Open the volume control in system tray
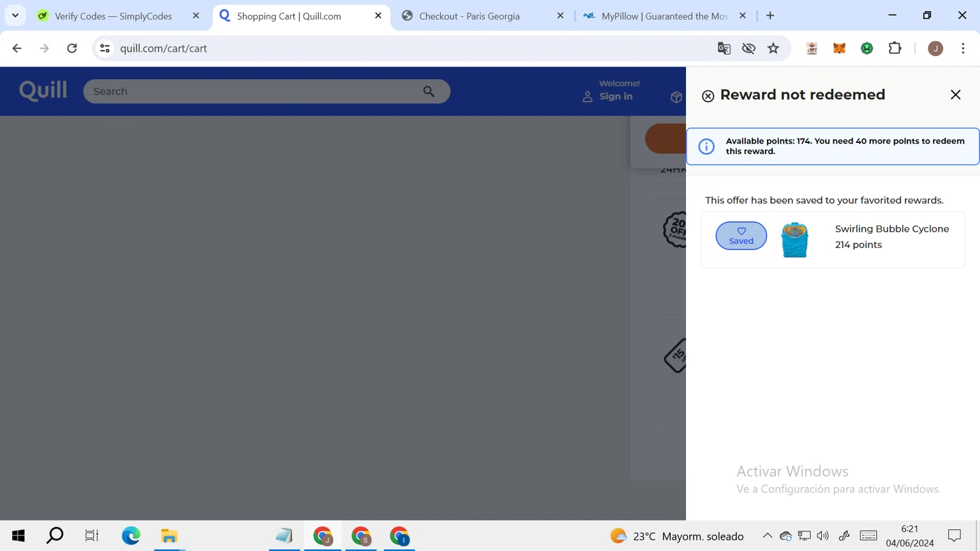The height and width of the screenshot is (551, 980). point(823,536)
